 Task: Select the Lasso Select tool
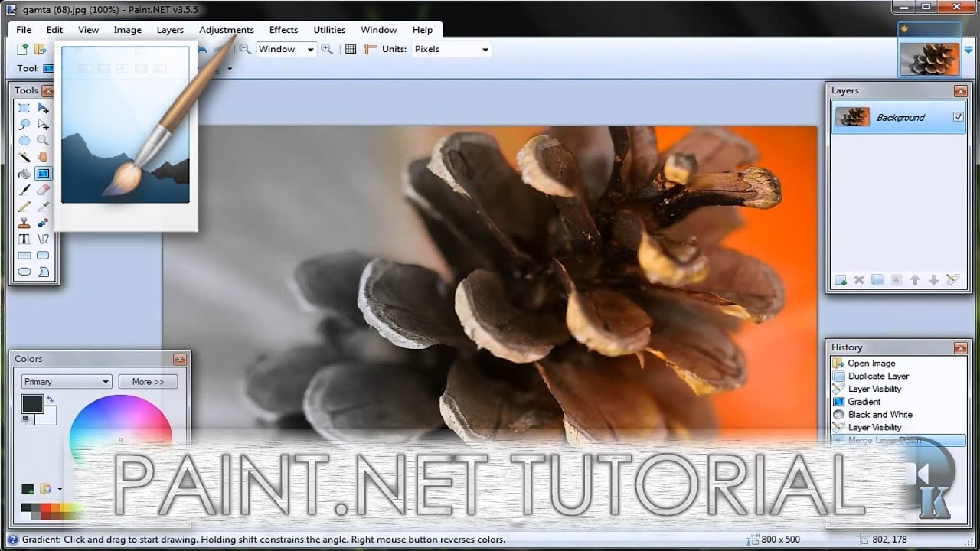(24, 124)
